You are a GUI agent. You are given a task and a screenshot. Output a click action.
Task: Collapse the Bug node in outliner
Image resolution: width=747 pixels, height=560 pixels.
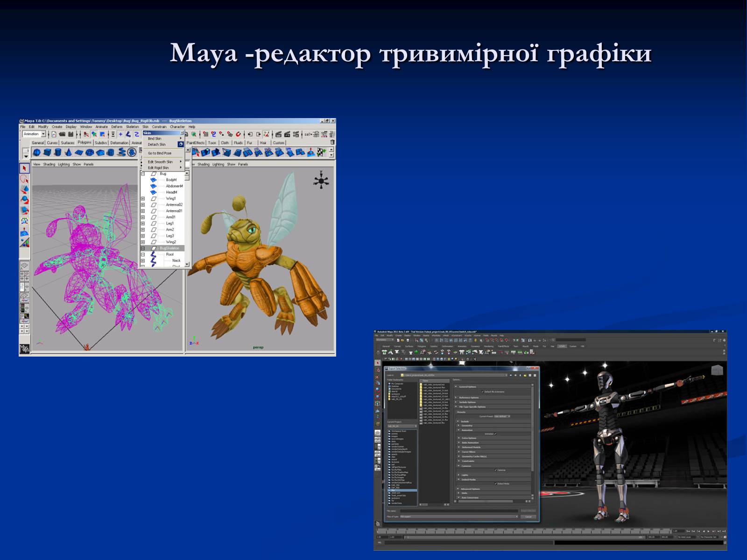[x=143, y=174]
